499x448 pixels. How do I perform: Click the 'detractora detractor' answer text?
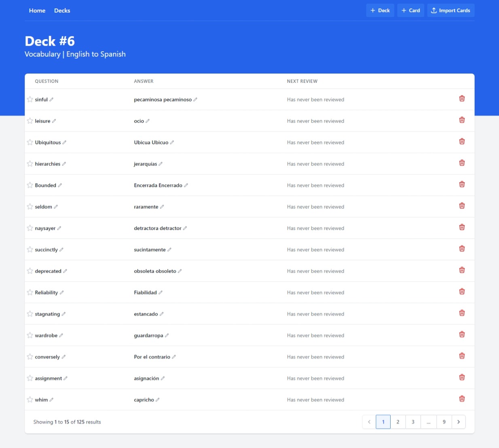158,228
